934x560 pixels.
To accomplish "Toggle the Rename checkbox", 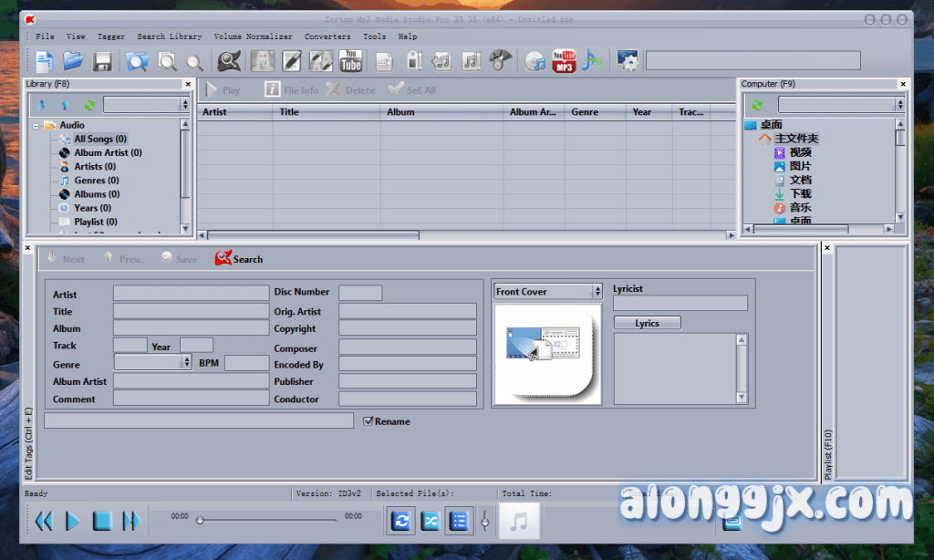I will click(x=368, y=421).
